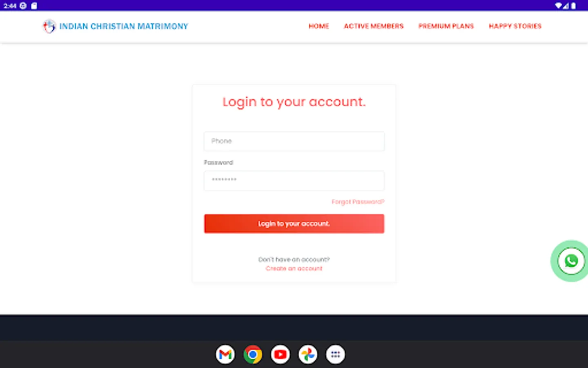Screen dimensions: 588x368
Task: Launch Gmail from the dock
Action: tap(225, 355)
